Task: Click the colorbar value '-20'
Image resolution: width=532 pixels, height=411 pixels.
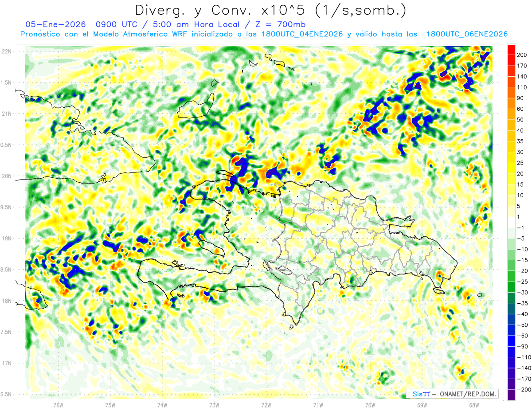Action: pyautogui.click(x=524, y=270)
